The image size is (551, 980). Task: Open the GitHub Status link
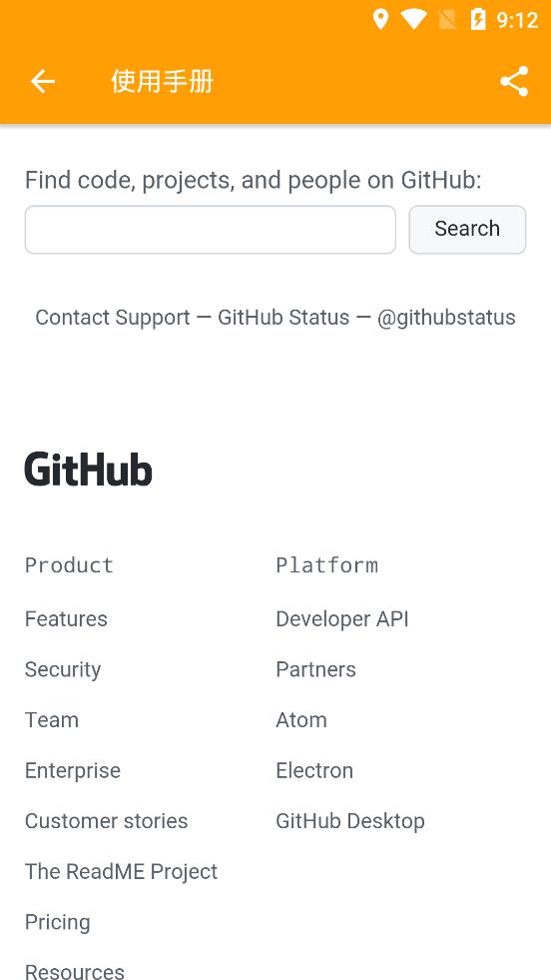point(283,318)
